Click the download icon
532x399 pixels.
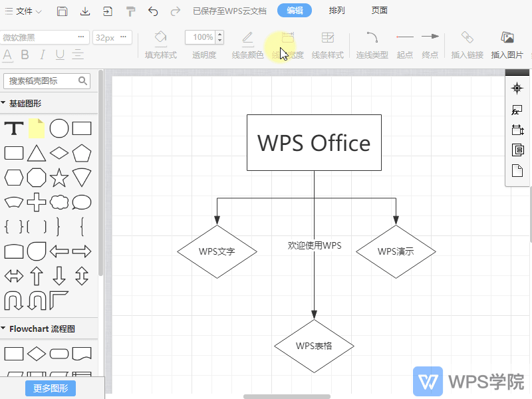point(85,11)
